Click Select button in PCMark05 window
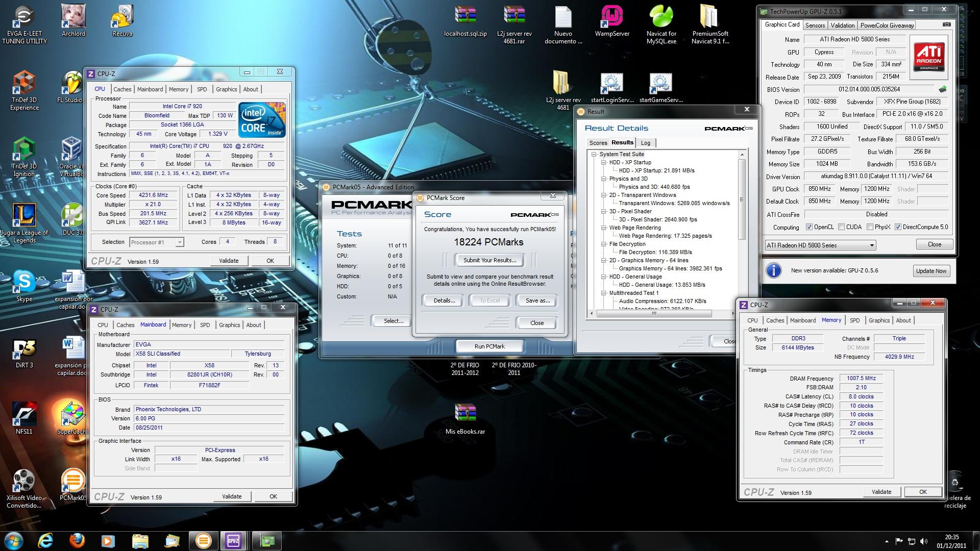This screenshot has height=551, width=980. point(394,321)
